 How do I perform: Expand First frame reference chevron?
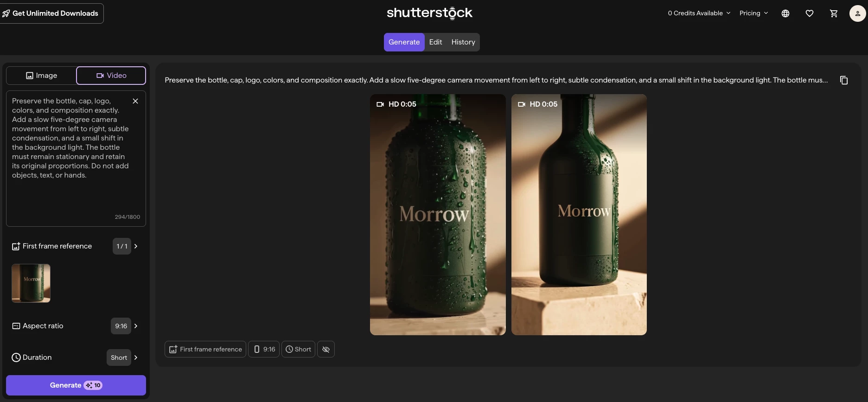(x=136, y=246)
